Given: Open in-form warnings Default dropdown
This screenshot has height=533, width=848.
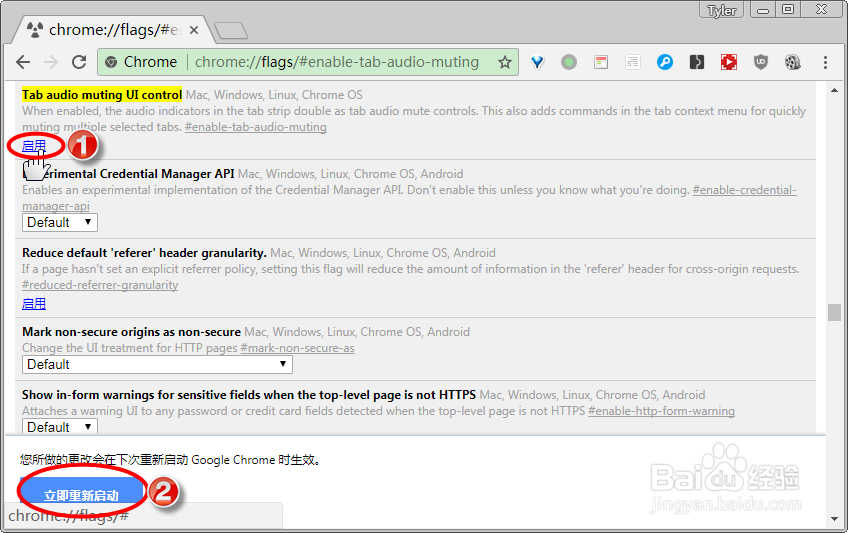Looking at the screenshot, I should pyautogui.click(x=59, y=427).
